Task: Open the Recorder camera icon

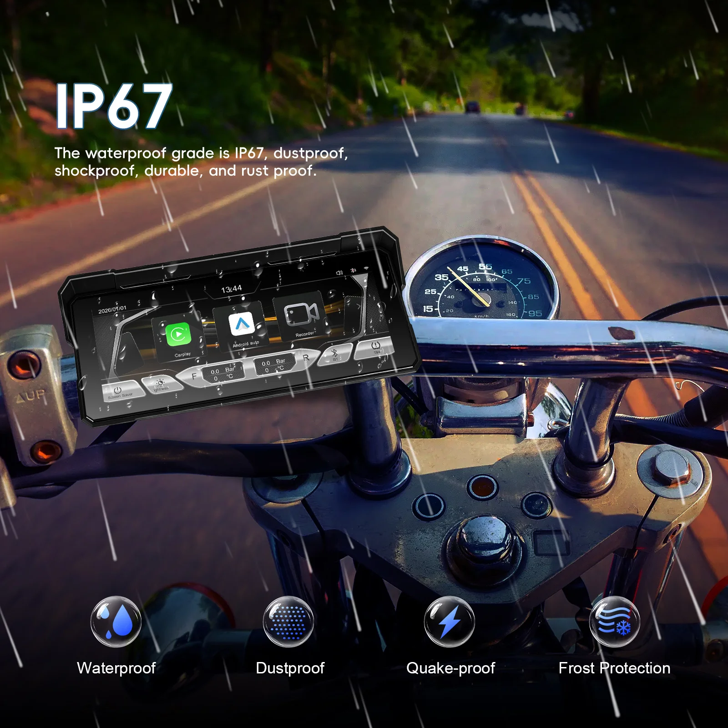Action: tap(301, 313)
